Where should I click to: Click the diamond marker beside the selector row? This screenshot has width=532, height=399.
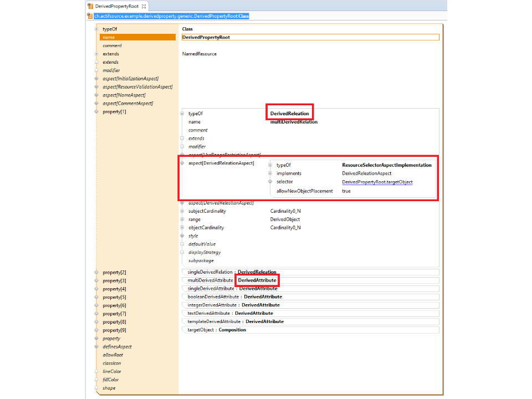pyautogui.click(x=270, y=182)
